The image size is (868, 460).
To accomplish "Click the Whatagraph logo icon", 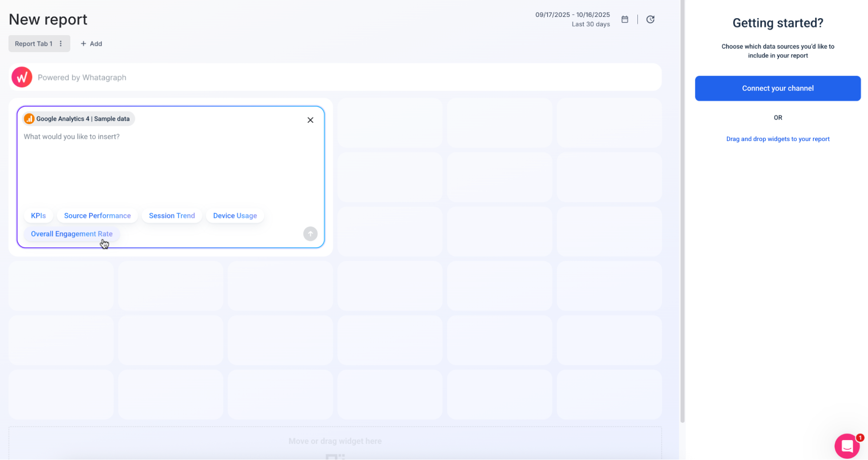I will pos(22,77).
